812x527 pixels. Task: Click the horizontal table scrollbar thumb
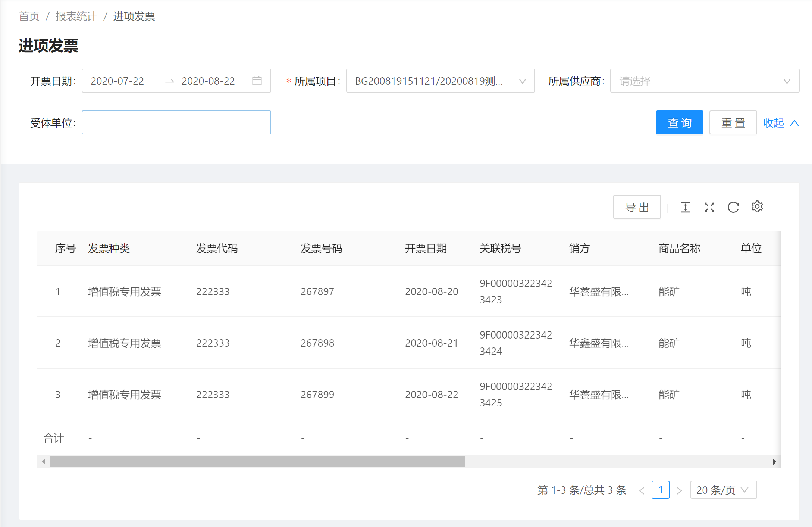pyautogui.click(x=257, y=462)
